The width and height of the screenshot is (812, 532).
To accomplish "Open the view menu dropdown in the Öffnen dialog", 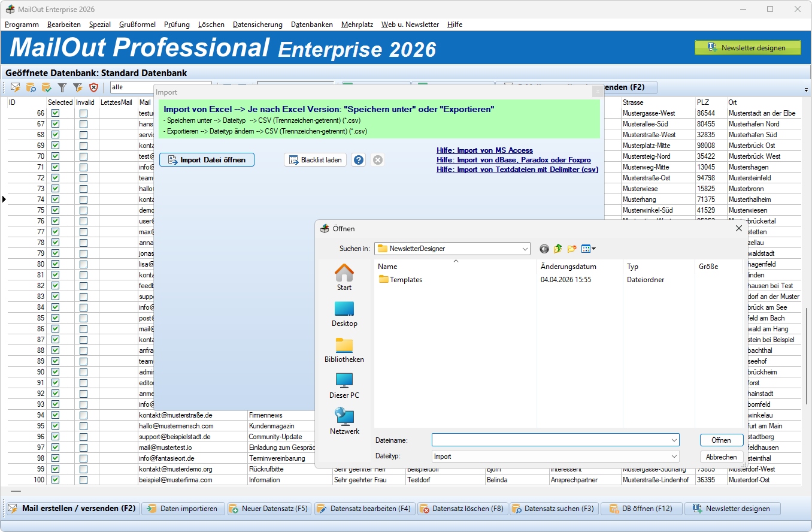I will [x=593, y=249].
